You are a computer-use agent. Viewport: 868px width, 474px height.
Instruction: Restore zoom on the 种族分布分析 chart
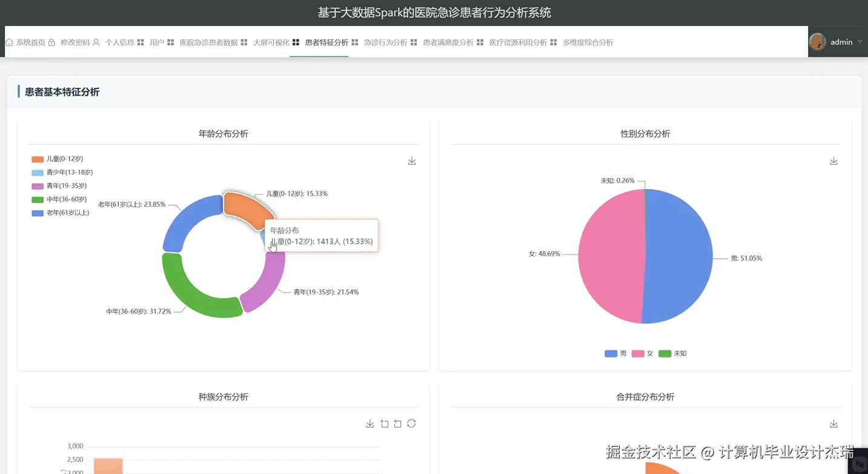point(398,424)
